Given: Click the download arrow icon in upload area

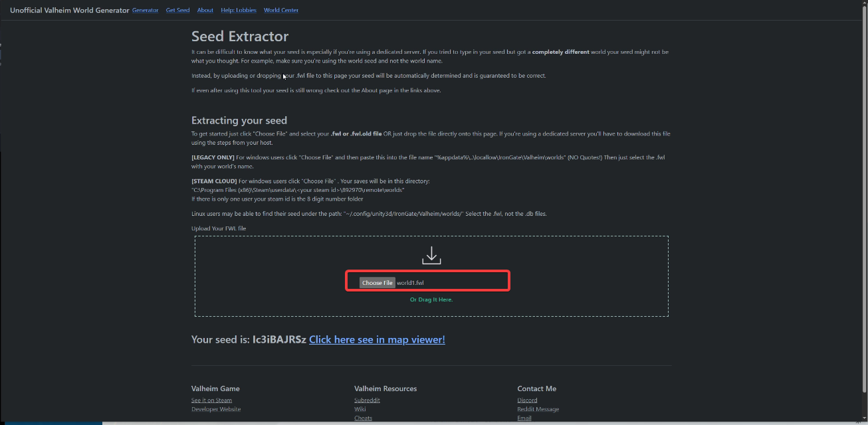Looking at the screenshot, I should point(431,255).
